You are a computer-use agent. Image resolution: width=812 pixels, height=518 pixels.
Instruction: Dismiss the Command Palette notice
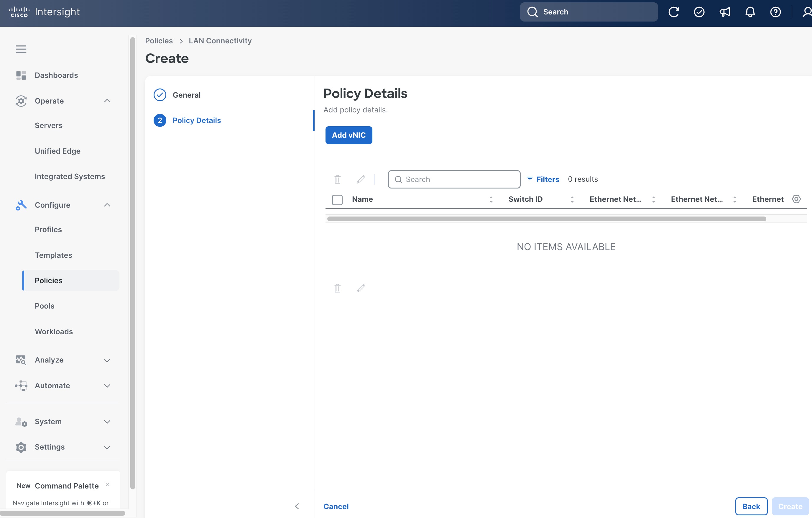108,485
